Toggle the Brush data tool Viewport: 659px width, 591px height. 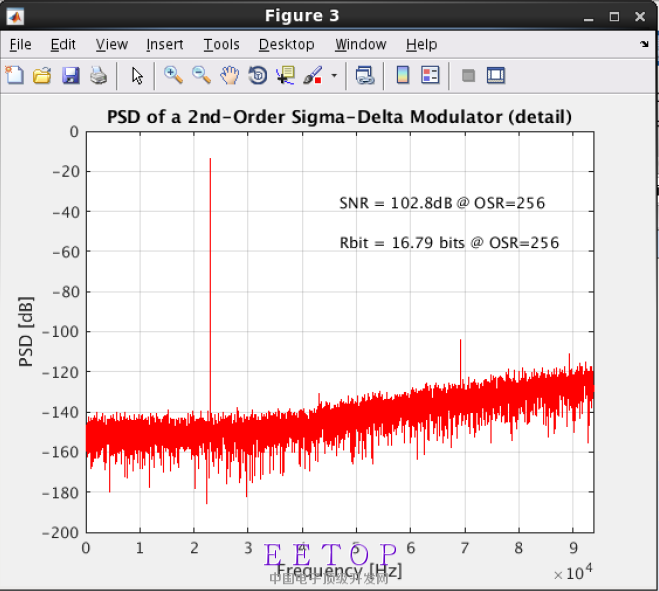click(x=313, y=76)
